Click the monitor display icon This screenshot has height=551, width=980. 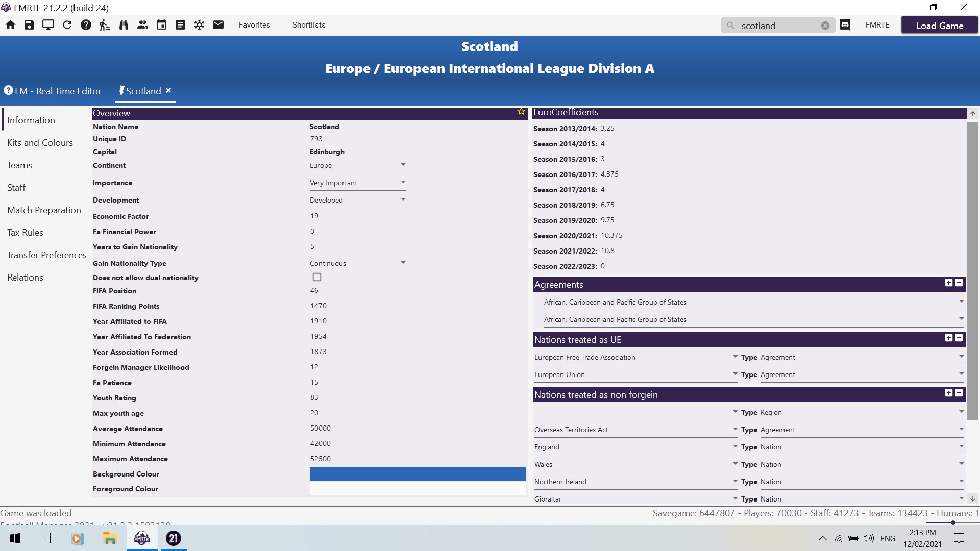click(48, 25)
